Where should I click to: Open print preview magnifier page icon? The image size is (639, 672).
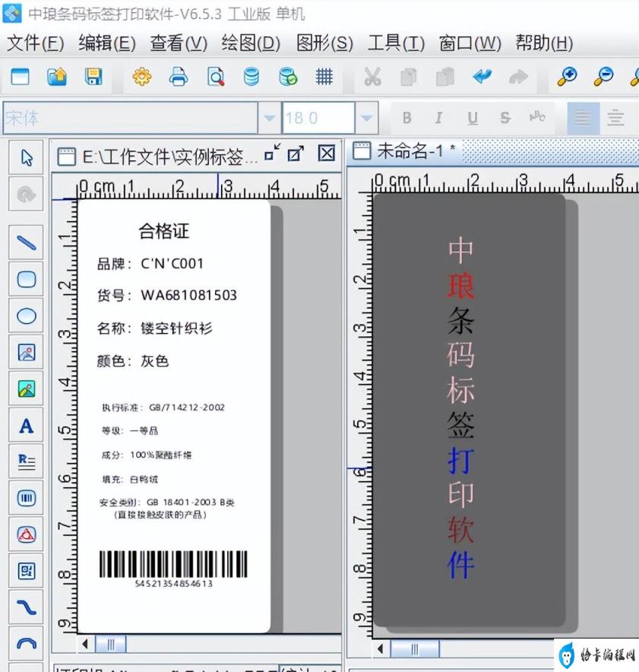pos(216,77)
